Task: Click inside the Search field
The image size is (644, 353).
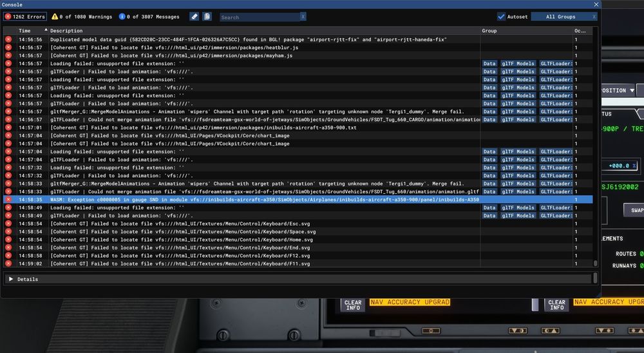Action: (x=259, y=17)
